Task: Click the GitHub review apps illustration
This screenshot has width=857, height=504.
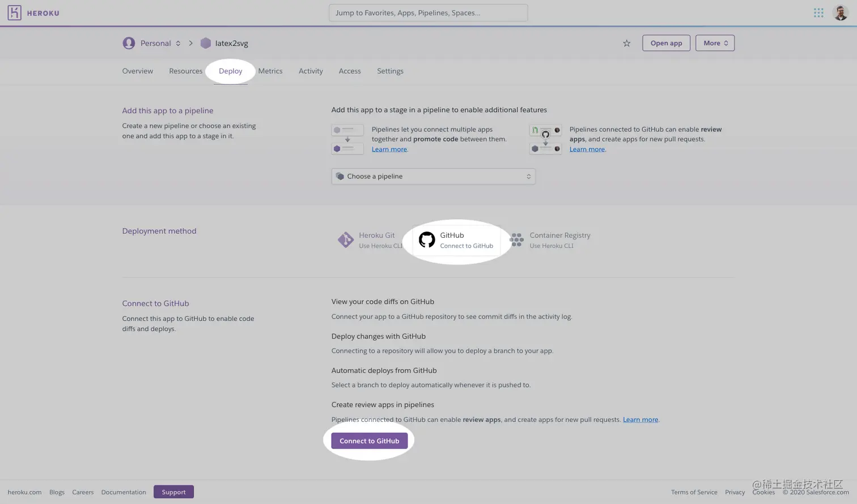Action: [x=545, y=139]
